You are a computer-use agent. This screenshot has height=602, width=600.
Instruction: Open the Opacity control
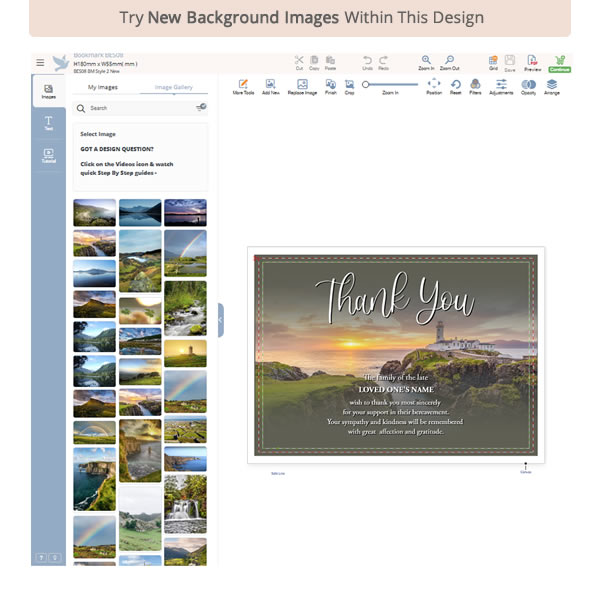(x=528, y=86)
